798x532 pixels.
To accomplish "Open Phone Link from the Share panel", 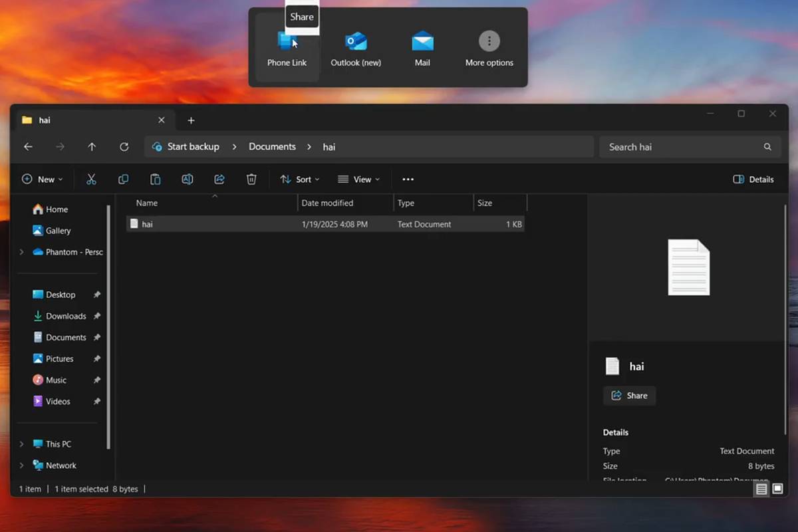I will pos(287,47).
